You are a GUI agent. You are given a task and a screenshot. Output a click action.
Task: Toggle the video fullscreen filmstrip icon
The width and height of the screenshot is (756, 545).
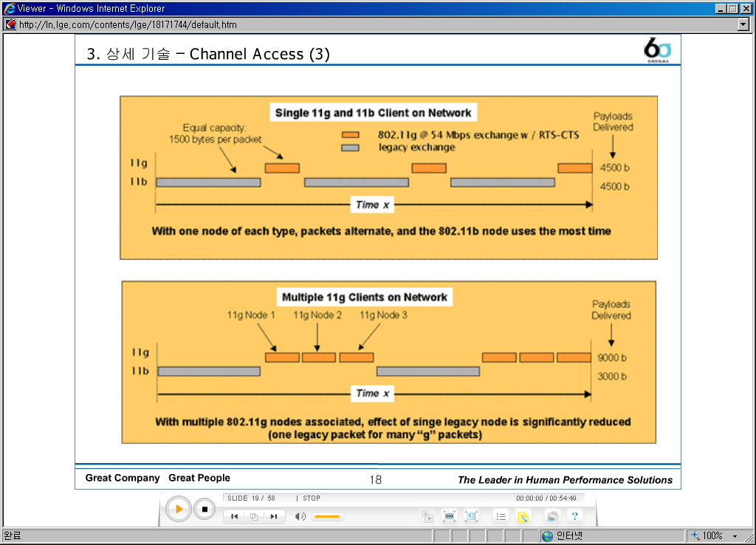449,516
